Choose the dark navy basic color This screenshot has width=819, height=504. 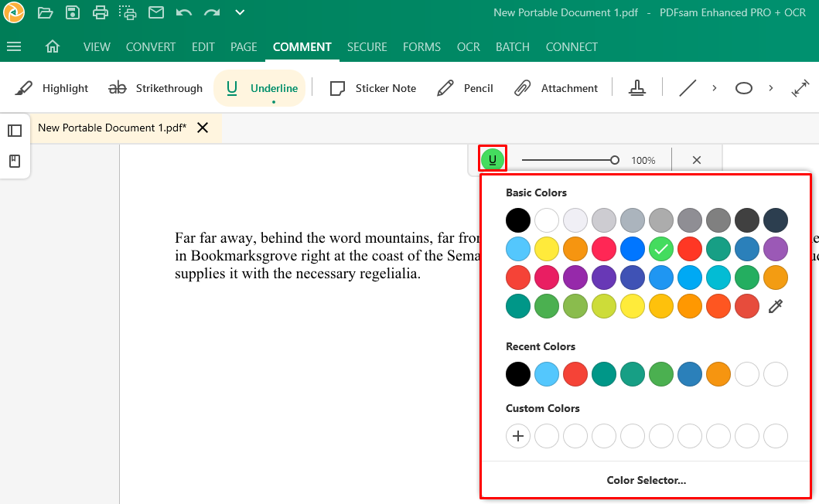[x=776, y=220]
